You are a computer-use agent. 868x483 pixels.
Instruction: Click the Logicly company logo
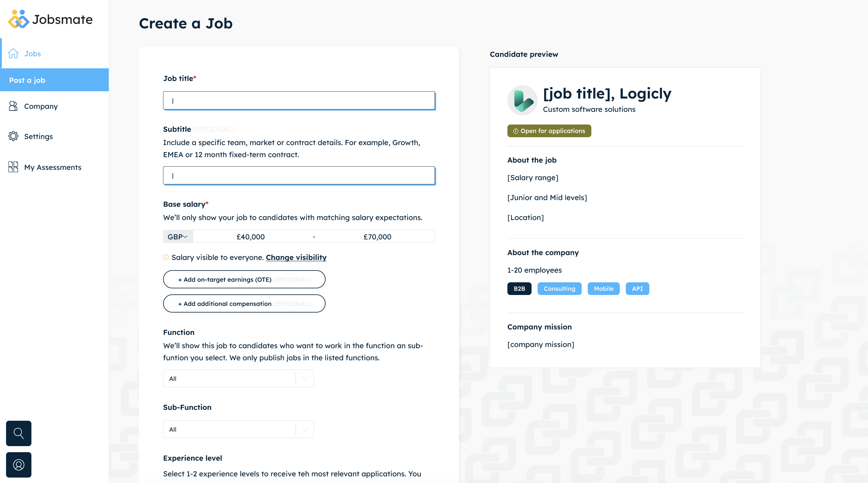522,100
